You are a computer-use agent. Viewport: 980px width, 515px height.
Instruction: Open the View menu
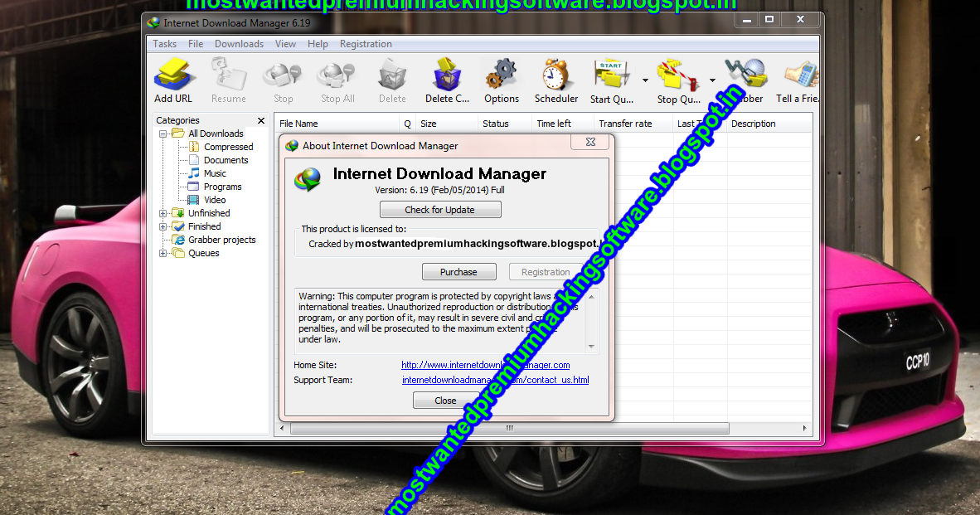[x=285, y=44]
